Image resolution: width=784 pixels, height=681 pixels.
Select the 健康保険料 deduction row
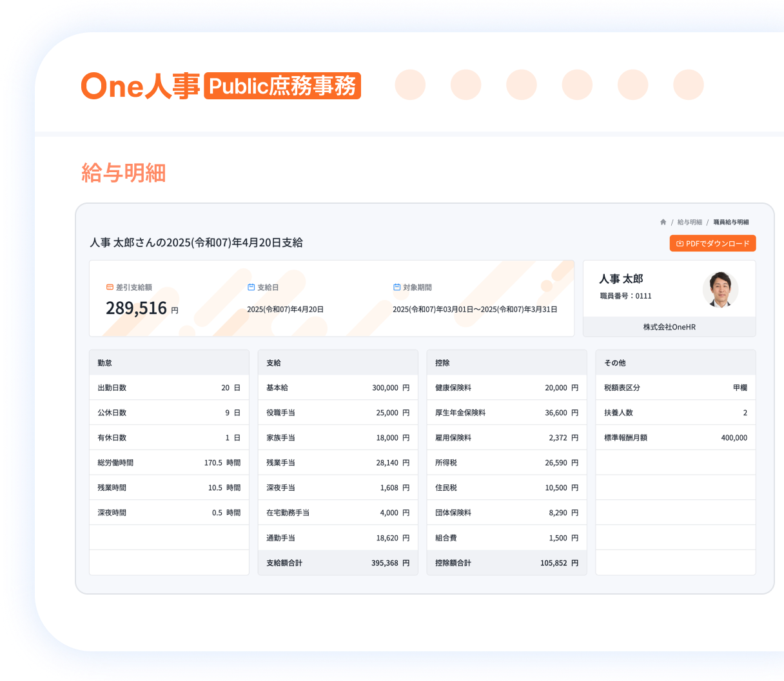507,388
